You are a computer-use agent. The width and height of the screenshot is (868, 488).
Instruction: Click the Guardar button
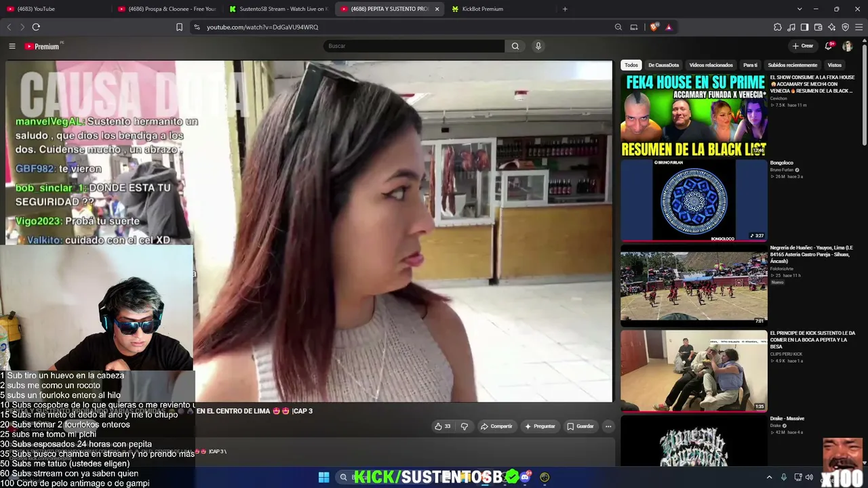[x=580, y=426]
